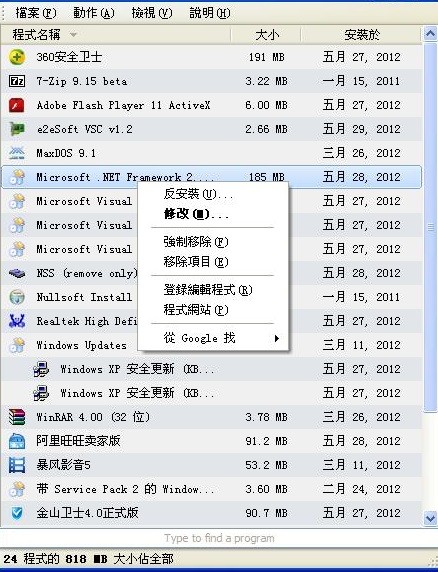Click the 金山卫士4.0 shield icon
This screenshot has width=438, height=572.
(17, 513)
